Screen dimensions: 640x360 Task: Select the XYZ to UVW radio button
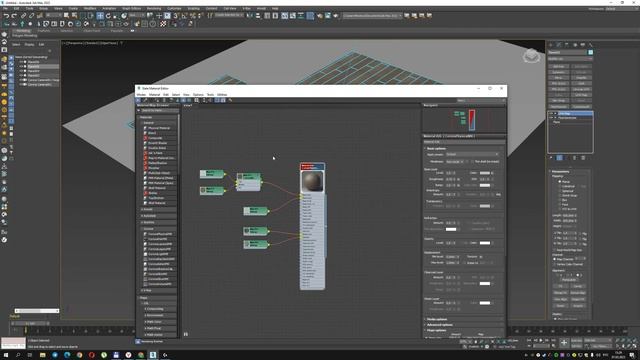[x=560, y=209]
